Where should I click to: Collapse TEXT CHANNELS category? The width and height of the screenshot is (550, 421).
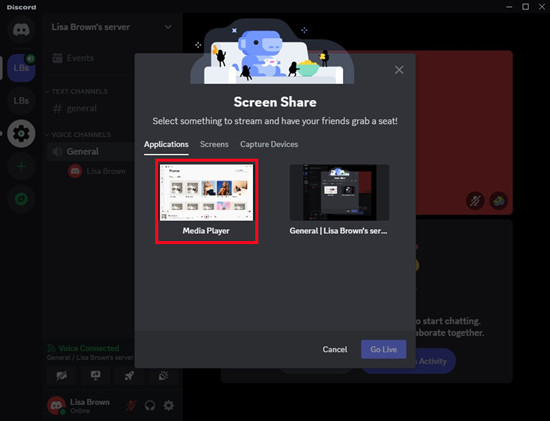[76, 92]
